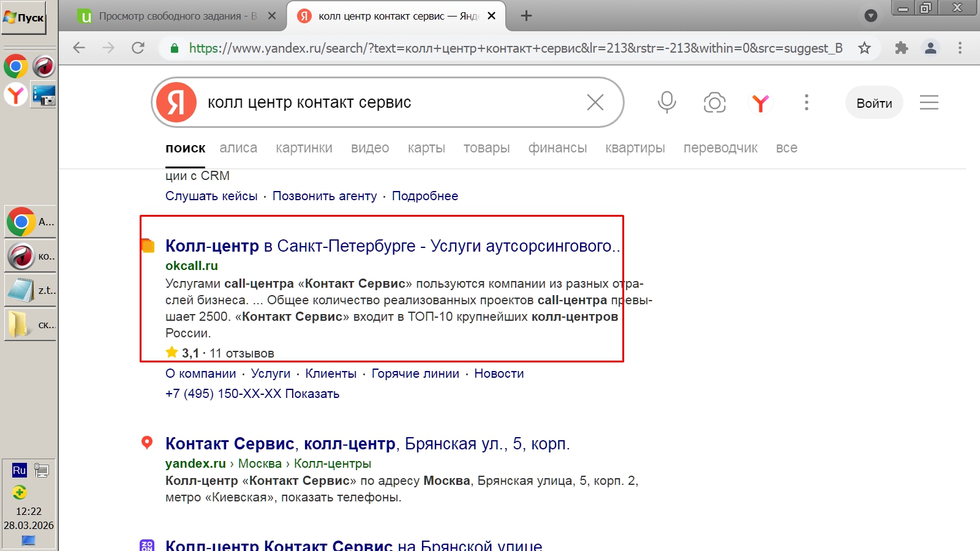This screenshot has height=551, width=980.
Task: Clear the search query with X icon
Action: click(x=595, y=102)
